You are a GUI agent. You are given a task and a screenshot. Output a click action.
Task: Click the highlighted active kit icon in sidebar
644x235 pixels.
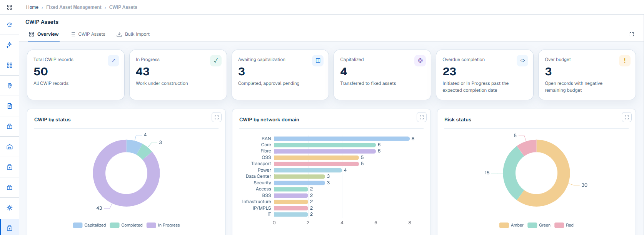tap(10, 228)
